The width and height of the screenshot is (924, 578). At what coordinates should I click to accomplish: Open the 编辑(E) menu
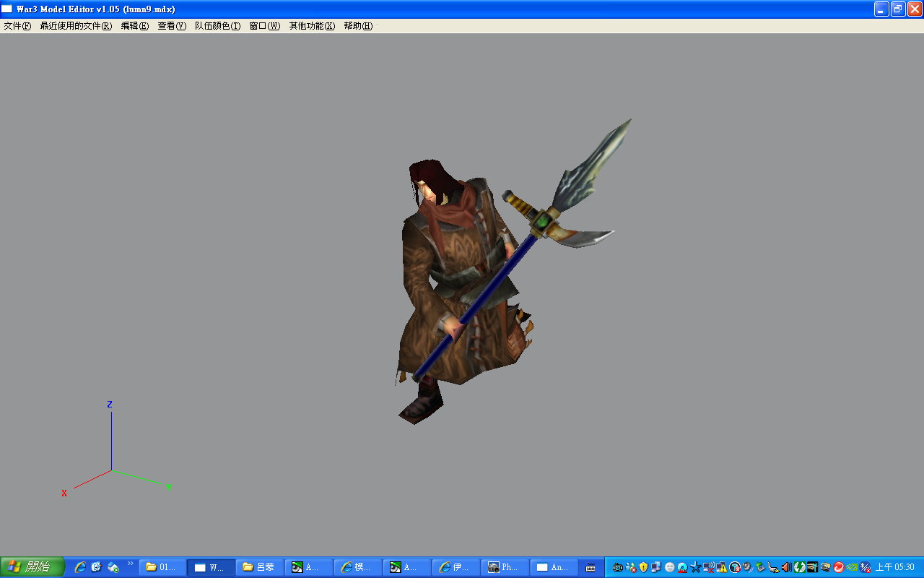point(134,26)
